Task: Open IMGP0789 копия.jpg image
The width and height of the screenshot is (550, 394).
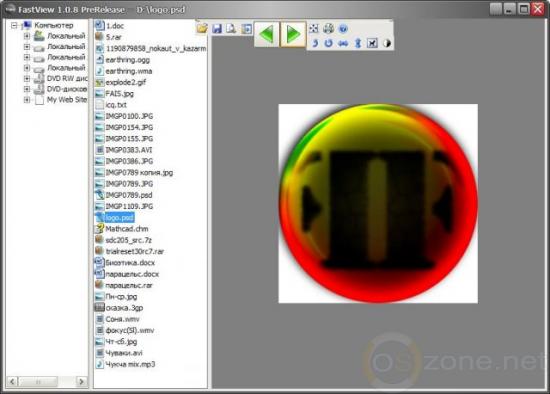Action: 139,173
